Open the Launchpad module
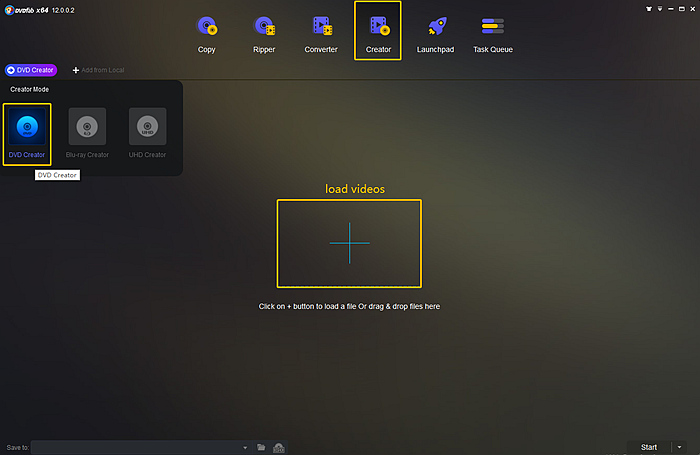 tap(435, 34)
